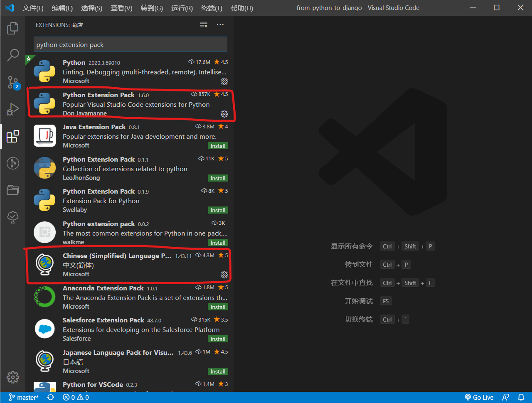532x403 pixels.
Task: Open the Python extension manage gear
Action: click(x=224, y=81)
